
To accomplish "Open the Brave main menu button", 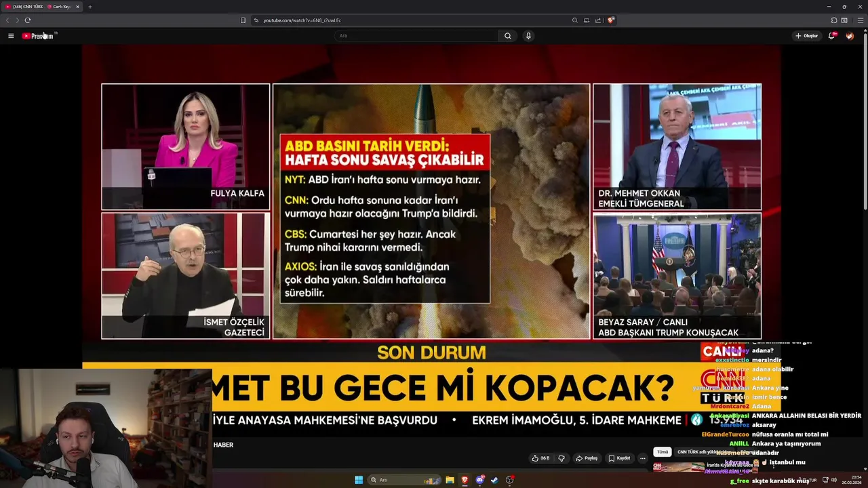I will pos(861,20).
